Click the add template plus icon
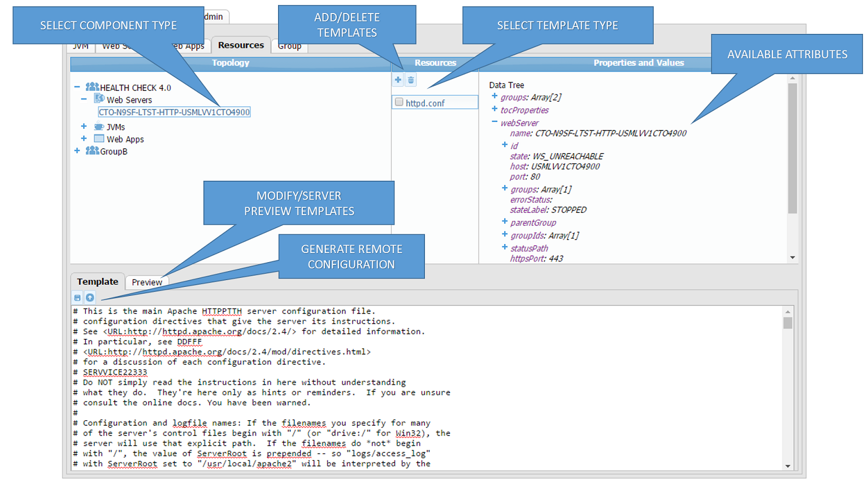This screenshot has height=488, width=868. (x=398, y=80)
